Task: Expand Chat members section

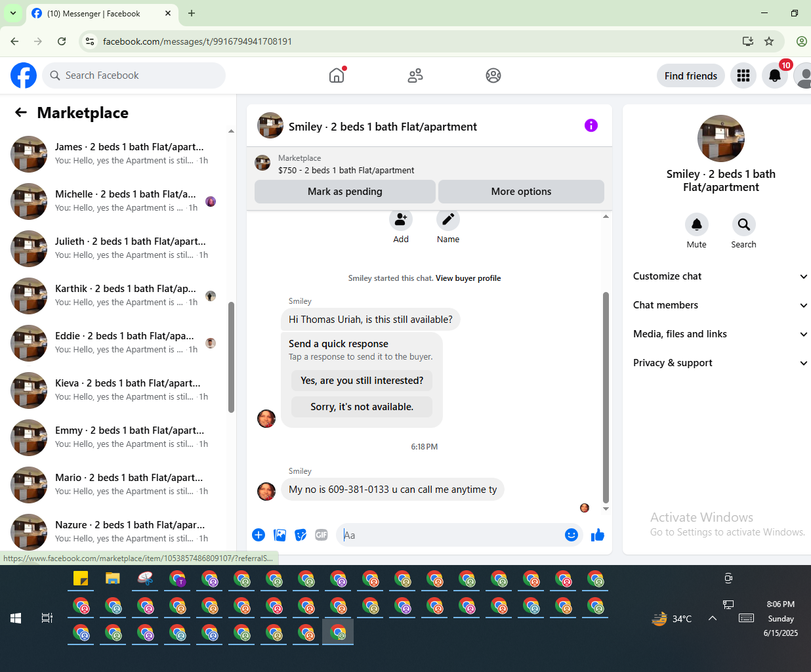Action: 720,305
